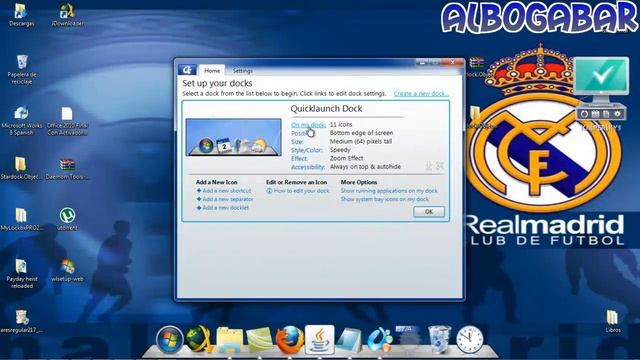Launch Firefox from the dock
The image size is (640, 360).
290,340
